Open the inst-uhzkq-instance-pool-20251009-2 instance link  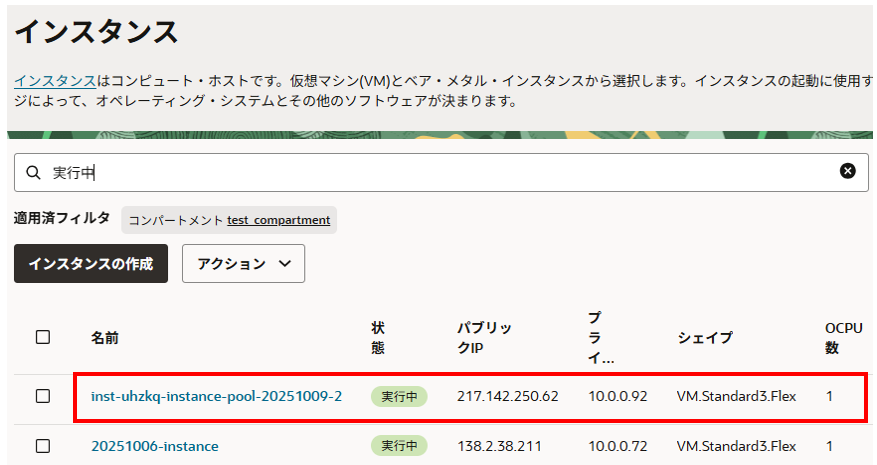pos(216,396)
